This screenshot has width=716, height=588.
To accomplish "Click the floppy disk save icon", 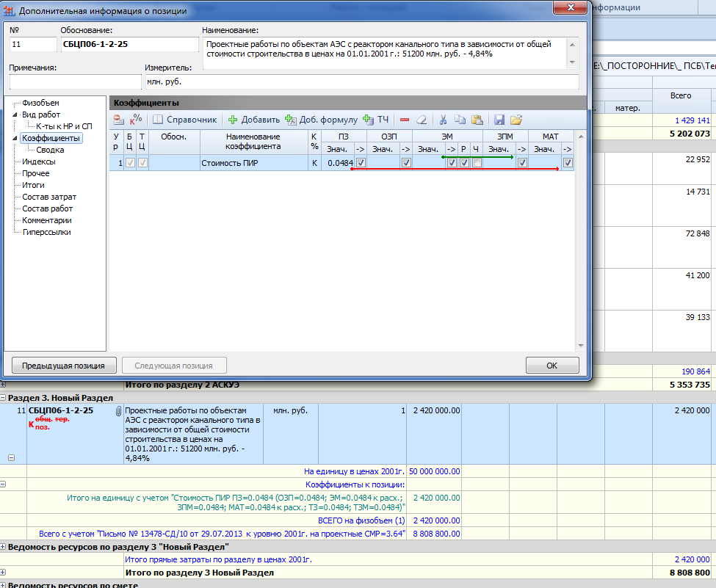I will 499,120.
